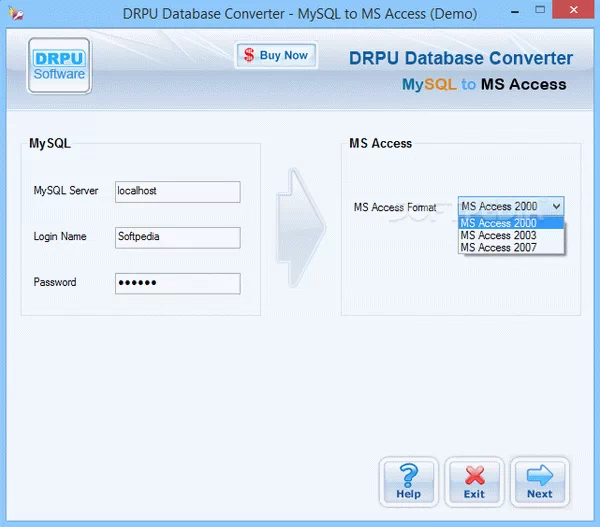Click the Buy Now button
This screenshot has width=600, height=527.
click(x=276, y=55)
